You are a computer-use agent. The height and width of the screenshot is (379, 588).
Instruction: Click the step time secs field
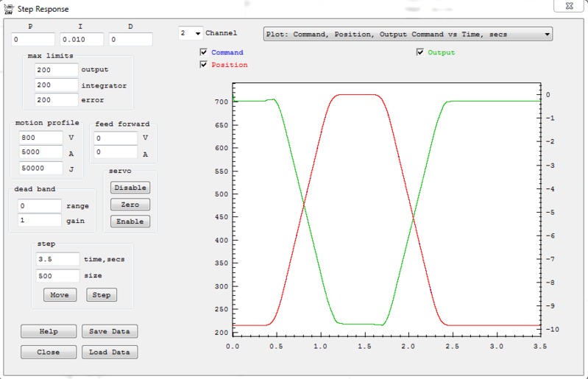(57, 259)
